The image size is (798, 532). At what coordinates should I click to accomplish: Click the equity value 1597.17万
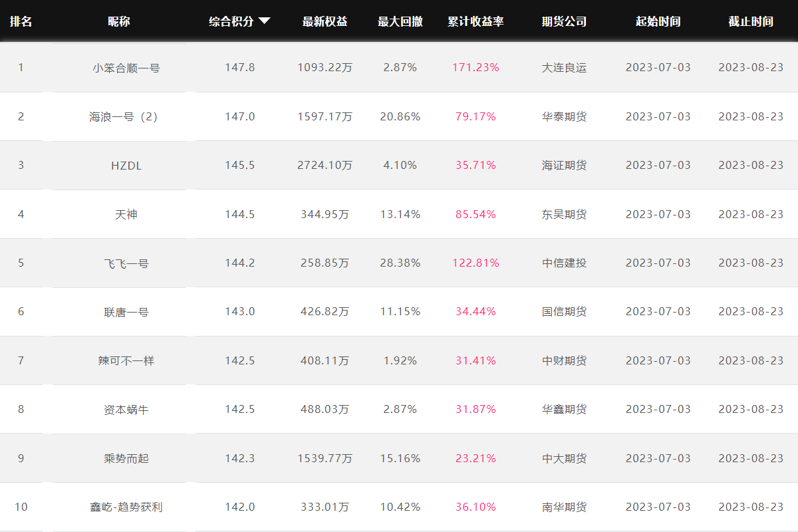[x=325, y=116]
